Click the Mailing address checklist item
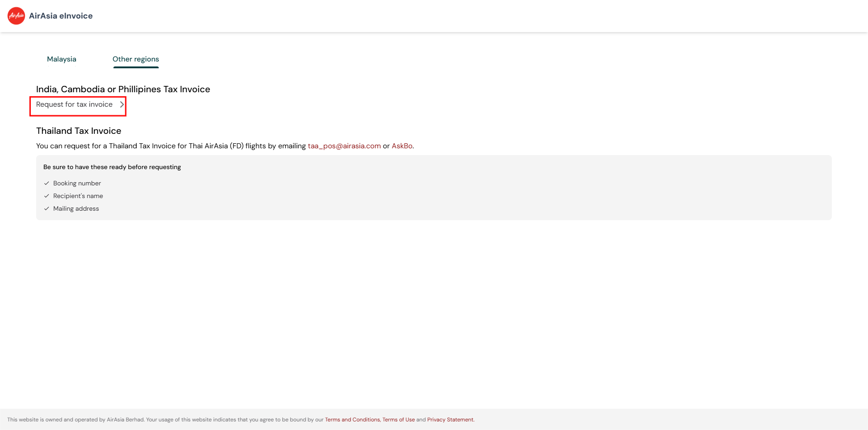868x430 pixels. click(x=76, y=208)
